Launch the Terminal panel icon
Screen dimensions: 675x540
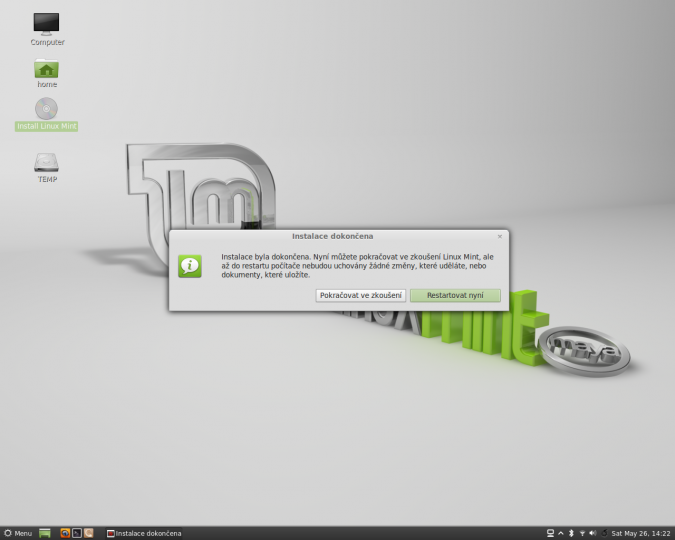[77, 533]
